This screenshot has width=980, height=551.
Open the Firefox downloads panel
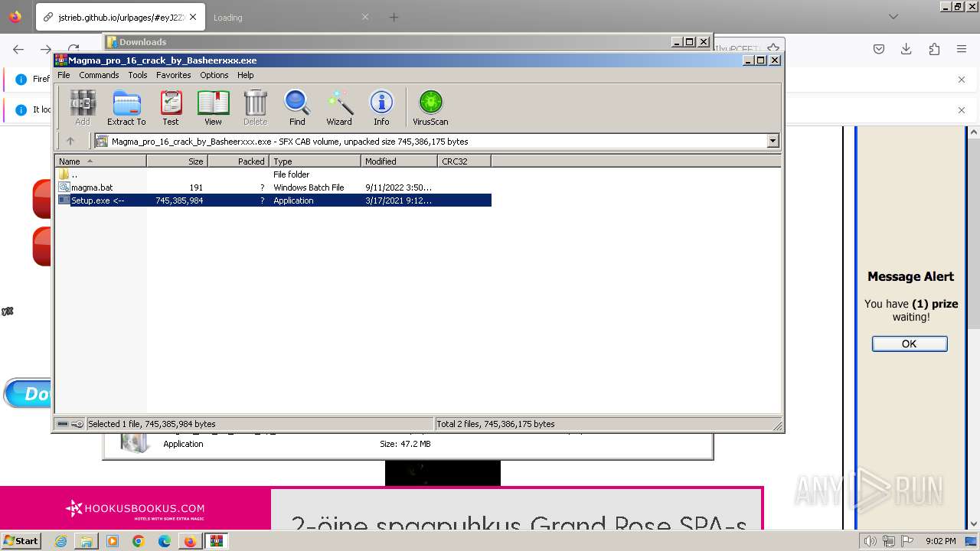(906, 49)
